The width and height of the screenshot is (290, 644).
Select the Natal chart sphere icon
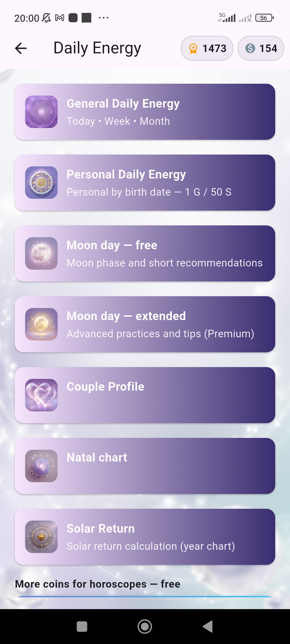click(41, 466)
